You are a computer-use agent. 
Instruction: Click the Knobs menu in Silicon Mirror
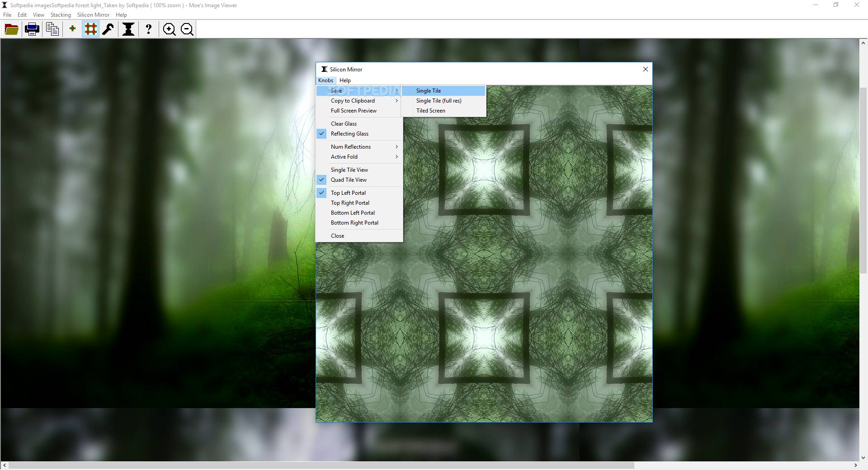click(325, 80)
